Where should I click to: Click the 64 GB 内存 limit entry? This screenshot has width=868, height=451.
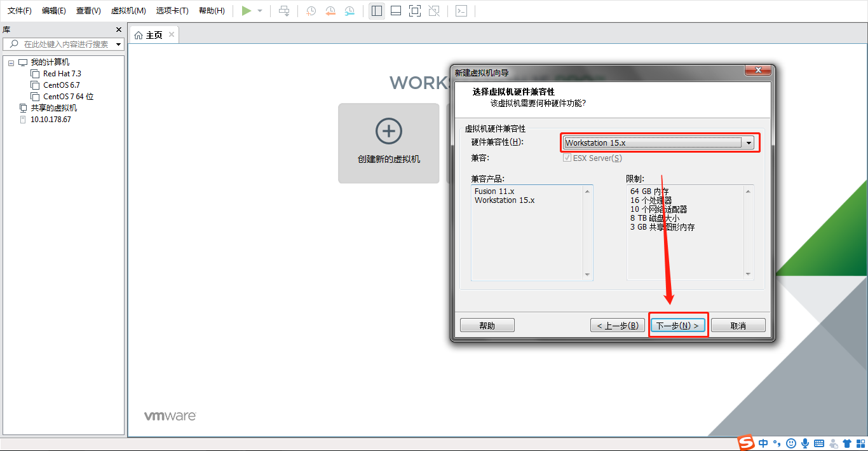[x=649, y=191]
